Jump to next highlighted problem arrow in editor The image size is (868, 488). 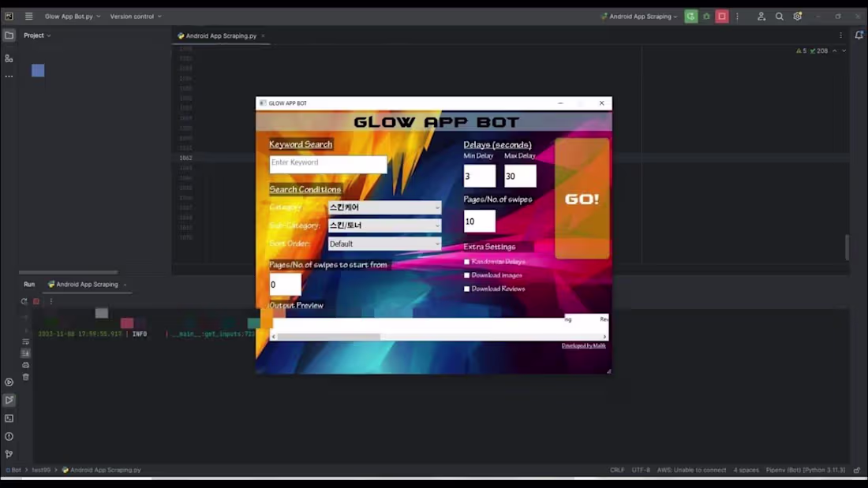(x=844, y=51)
